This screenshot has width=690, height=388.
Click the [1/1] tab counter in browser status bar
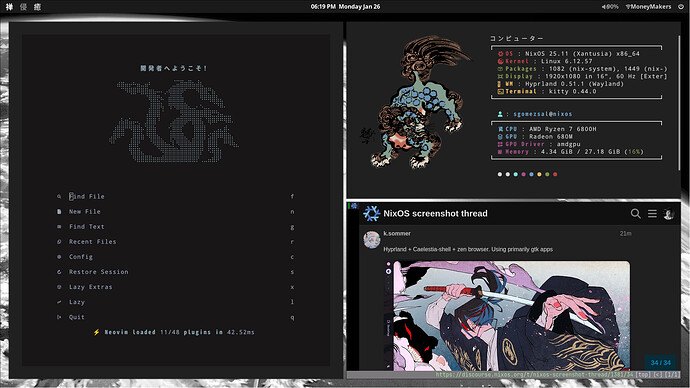[672, 375]
